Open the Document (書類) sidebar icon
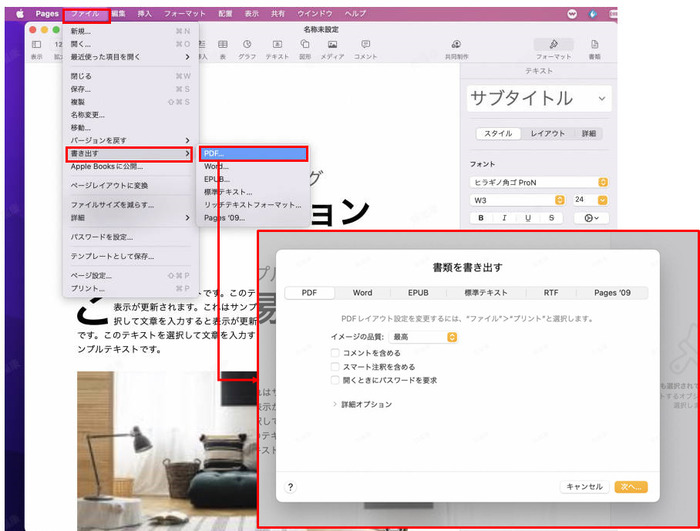The image size is (700, 531). coord(594,44)
